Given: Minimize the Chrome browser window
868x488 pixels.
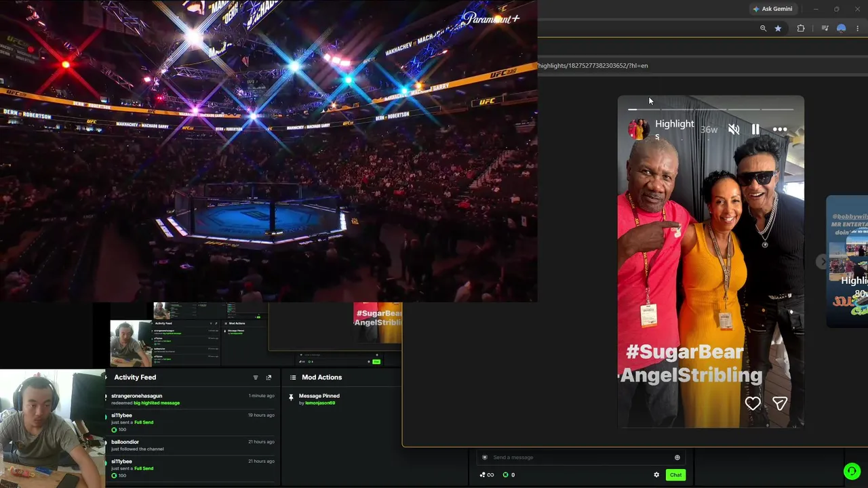Looking at the screenshot, I should tap(816, 9).
